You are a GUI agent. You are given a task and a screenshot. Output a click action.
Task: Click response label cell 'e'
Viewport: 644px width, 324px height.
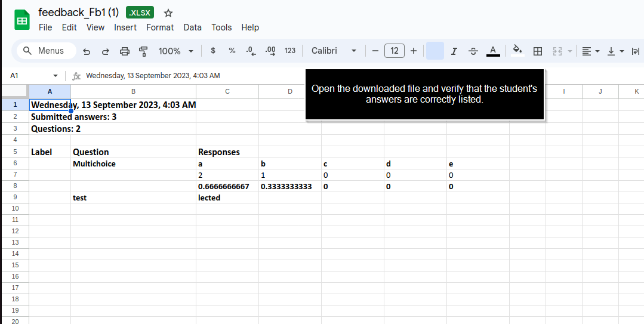(x=478, y=163)
